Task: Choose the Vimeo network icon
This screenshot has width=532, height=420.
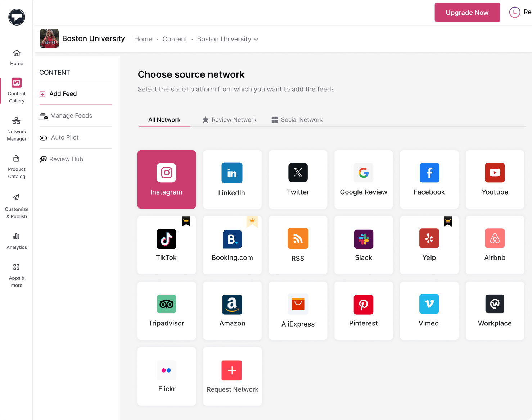Action: click(429, 304)
